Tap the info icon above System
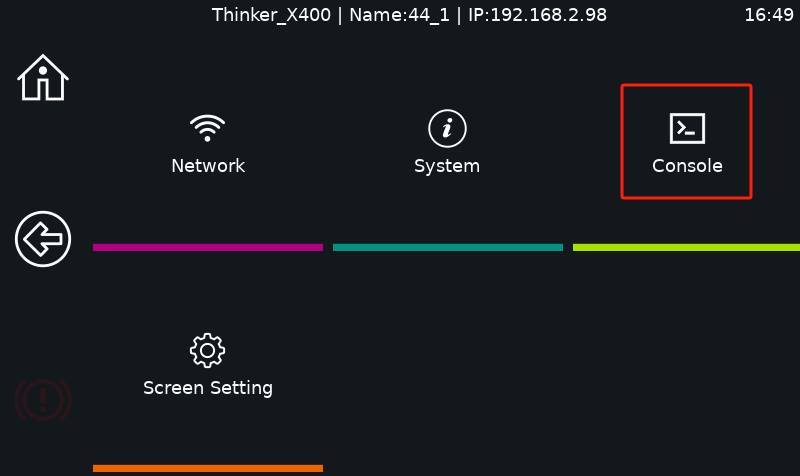Viewport: 800px width, 476px height. (447, 128)
